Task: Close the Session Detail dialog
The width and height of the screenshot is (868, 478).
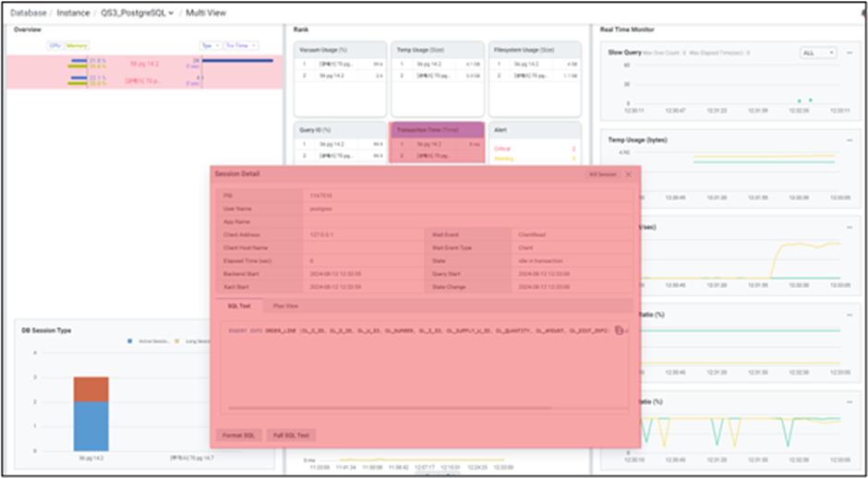Action: [x=628, y=173]
